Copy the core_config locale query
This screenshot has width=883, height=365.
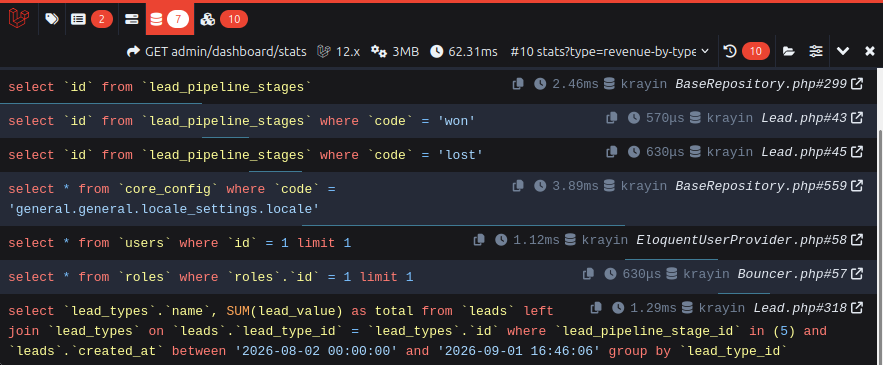pyautogui.click(x=518, y=185)
